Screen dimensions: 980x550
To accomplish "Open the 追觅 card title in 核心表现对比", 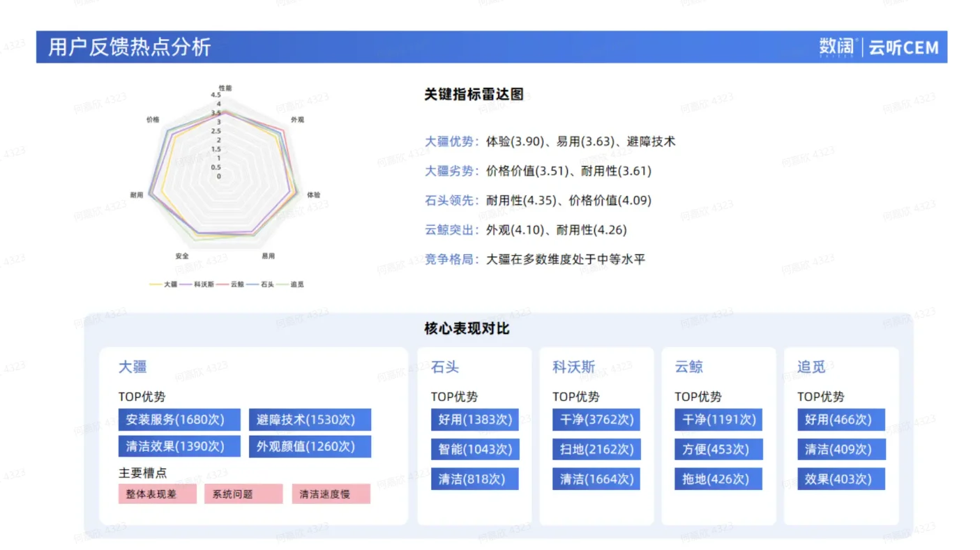I will [x=812, y=367].
